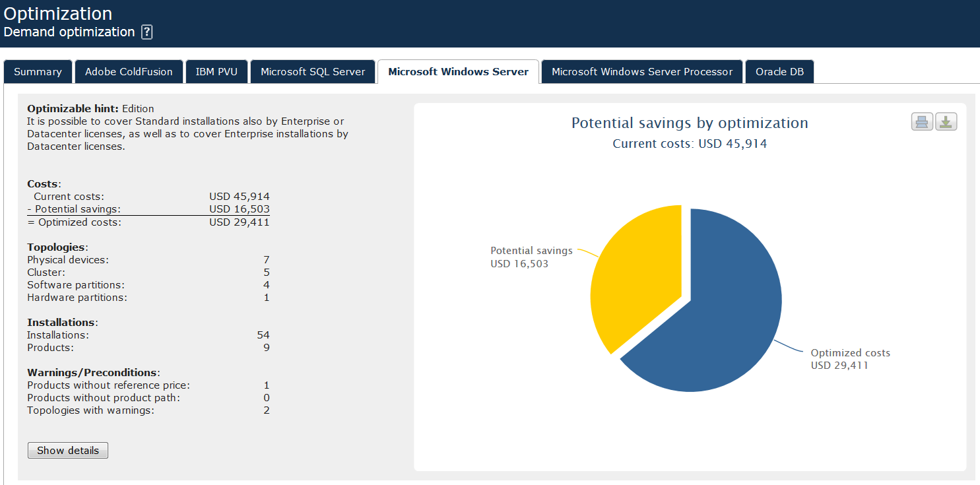Click the 'Potential savings by optimization' chart title
The height and width of the screenshot is (485, 980).
pyautogui.click(x=690, y=123)
